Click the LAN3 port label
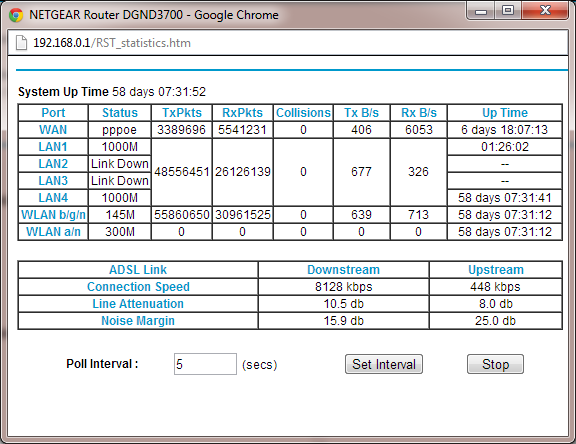 (x=53, y=181)
